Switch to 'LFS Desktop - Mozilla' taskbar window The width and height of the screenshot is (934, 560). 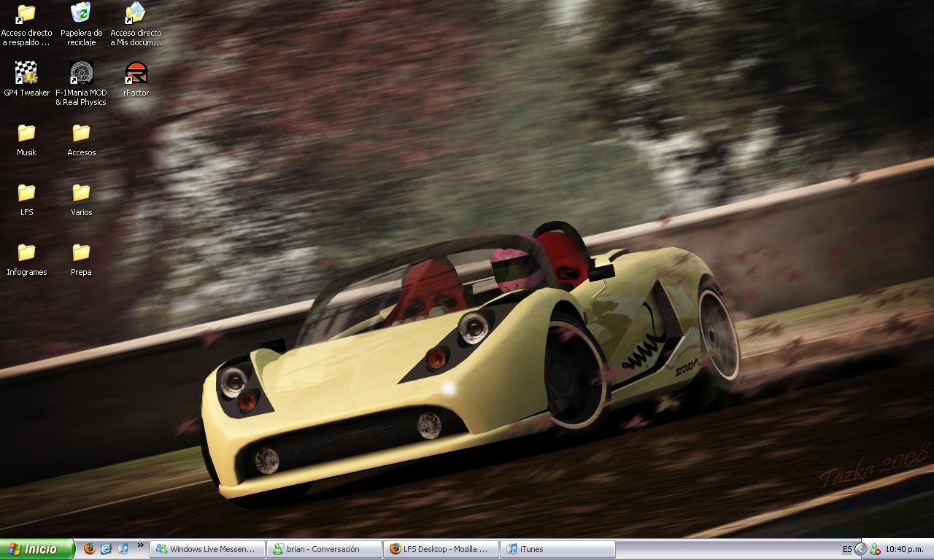441,549
